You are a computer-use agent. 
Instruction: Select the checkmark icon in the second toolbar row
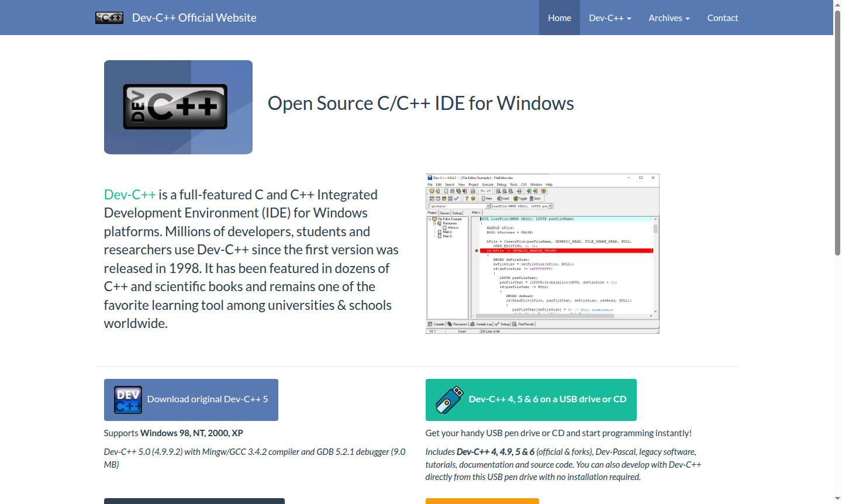457,198
